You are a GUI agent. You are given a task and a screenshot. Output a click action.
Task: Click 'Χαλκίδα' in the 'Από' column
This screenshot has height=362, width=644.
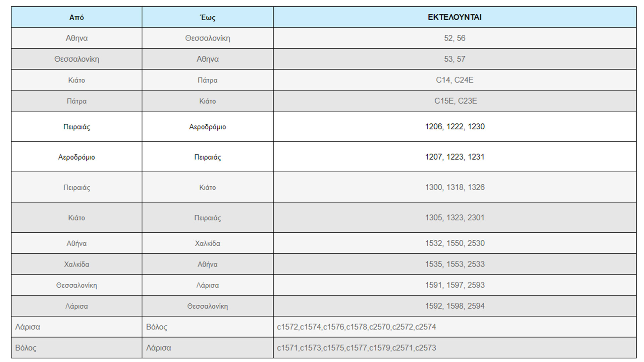76,264
